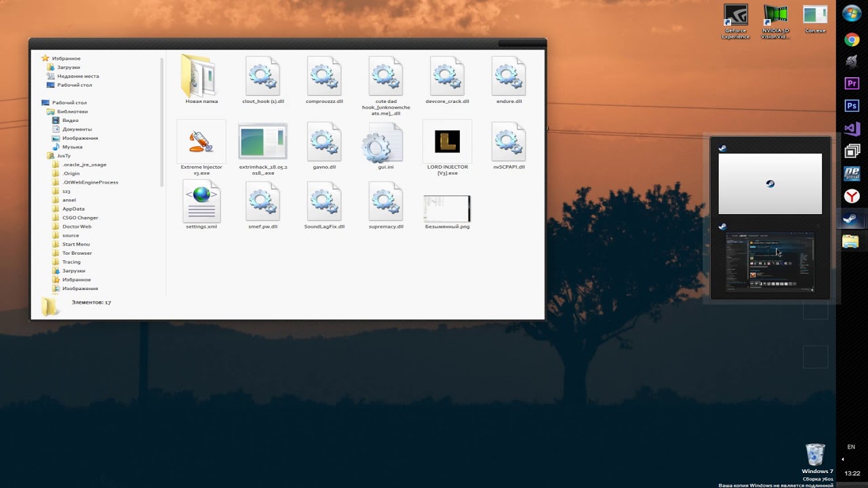The image size is (868, 488).
Task: Select the gui.ini settings file
Action: tap(386, 146)
